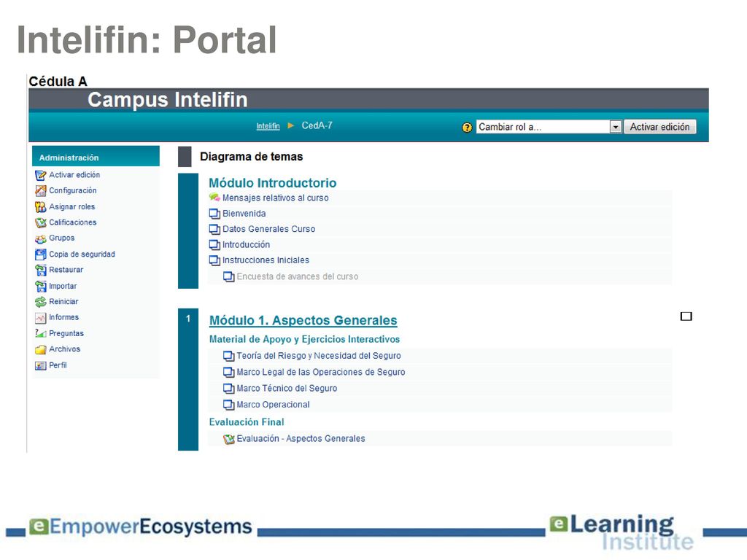Click the forum icon beside Mensajes relativos al curso

pos(214,198)
